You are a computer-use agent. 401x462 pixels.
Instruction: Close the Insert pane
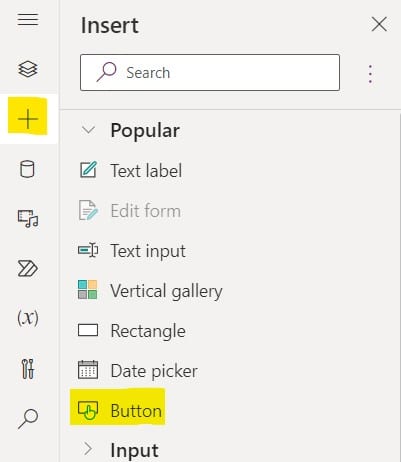click(x=379, y=24)
